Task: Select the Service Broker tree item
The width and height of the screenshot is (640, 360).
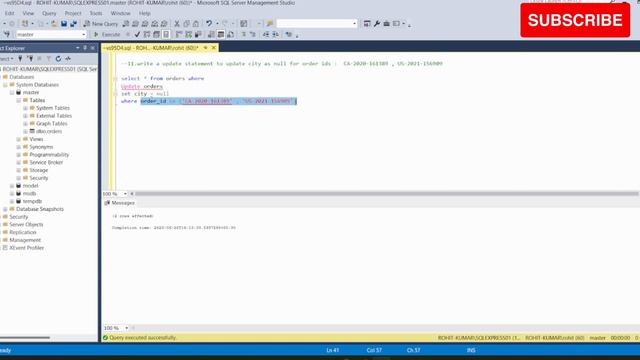Action: [46, 162]
